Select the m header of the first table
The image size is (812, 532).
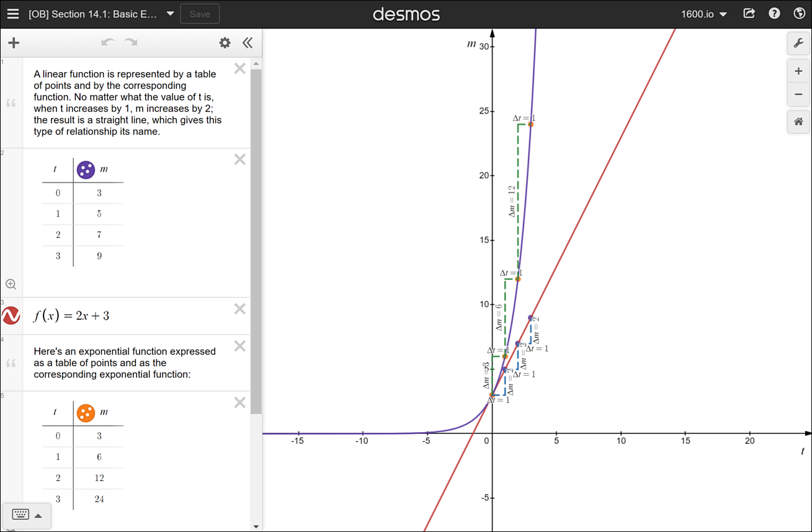coord(104,169)
